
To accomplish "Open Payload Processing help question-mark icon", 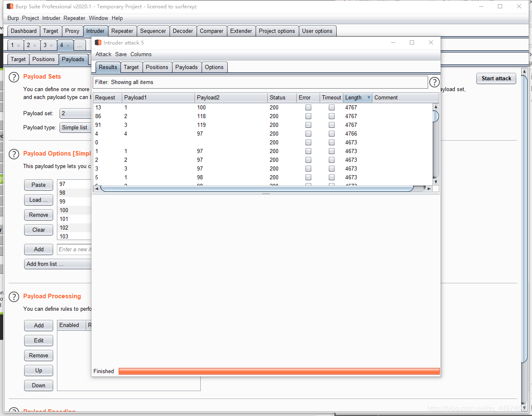I will click(x=14, y=297).
